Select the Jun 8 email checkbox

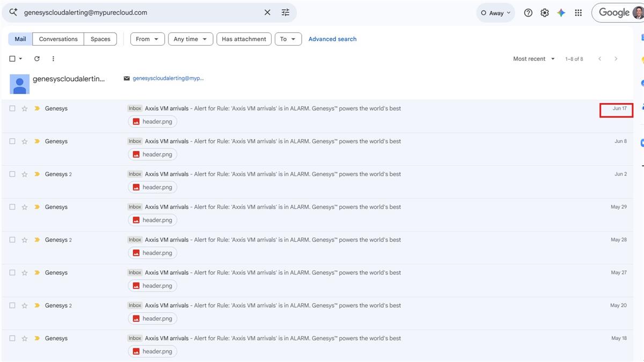12,141
